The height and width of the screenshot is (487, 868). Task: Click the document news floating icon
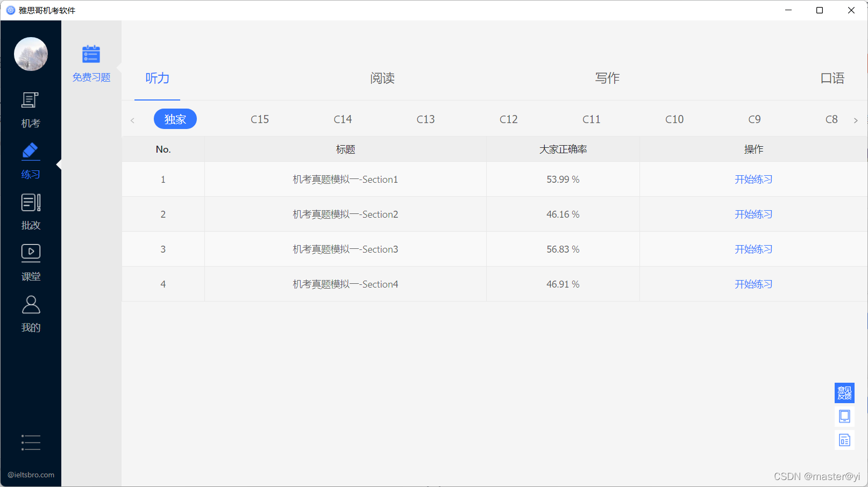click(x=844, y=440)
